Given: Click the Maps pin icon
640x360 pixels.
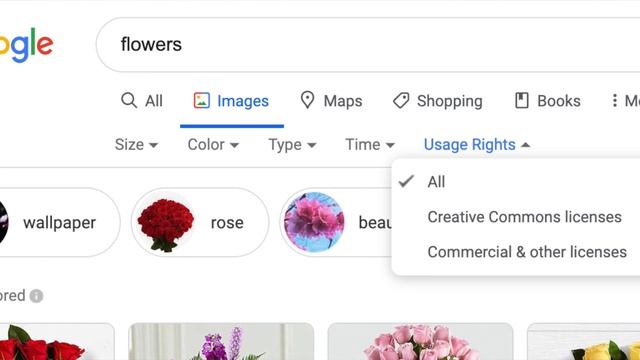Looking at the screenshot, I should click(x=307, y=100).
